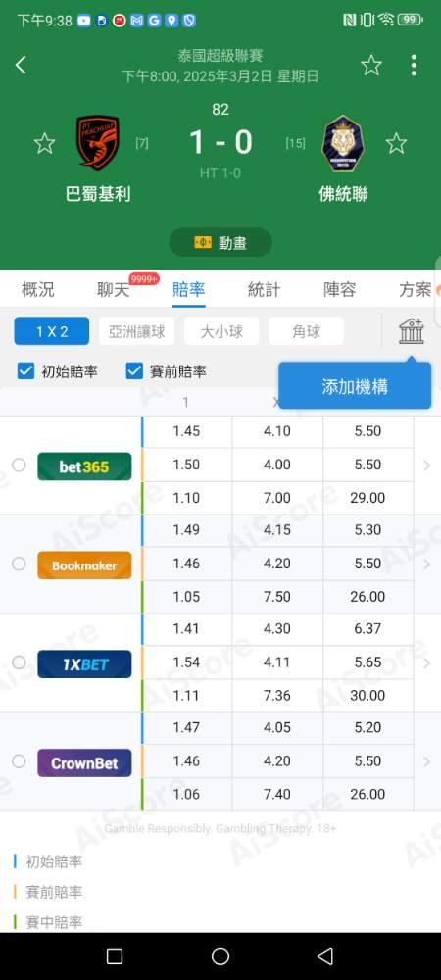Screen dimensions: 441x980
Task: Open 佛統聯 team logo
Action: [343, 142]
